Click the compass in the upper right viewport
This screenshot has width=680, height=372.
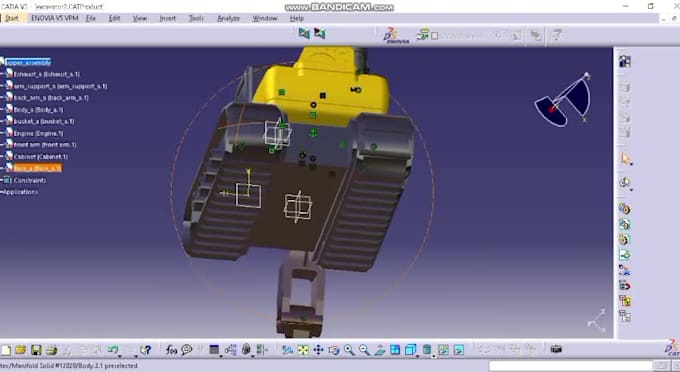563,101
